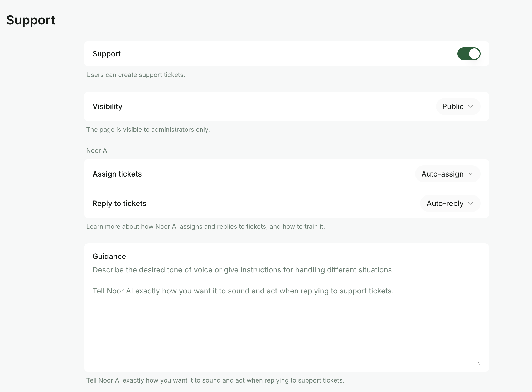Open the Visibility Public dropdown
Viewport: 532px width, 392px height.
458,106
